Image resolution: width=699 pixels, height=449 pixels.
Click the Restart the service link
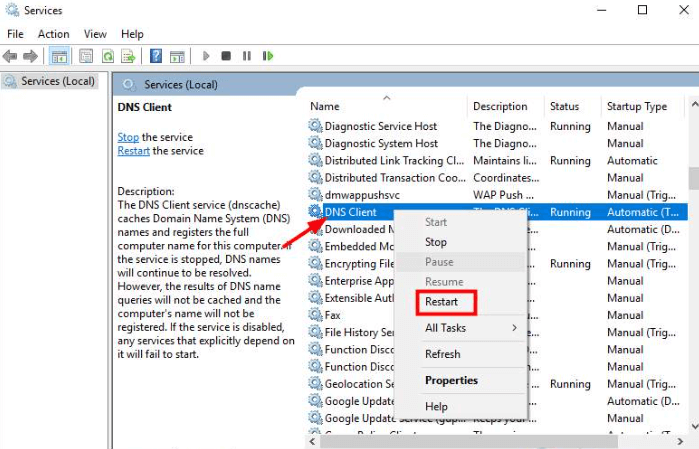tap(134, 151)
